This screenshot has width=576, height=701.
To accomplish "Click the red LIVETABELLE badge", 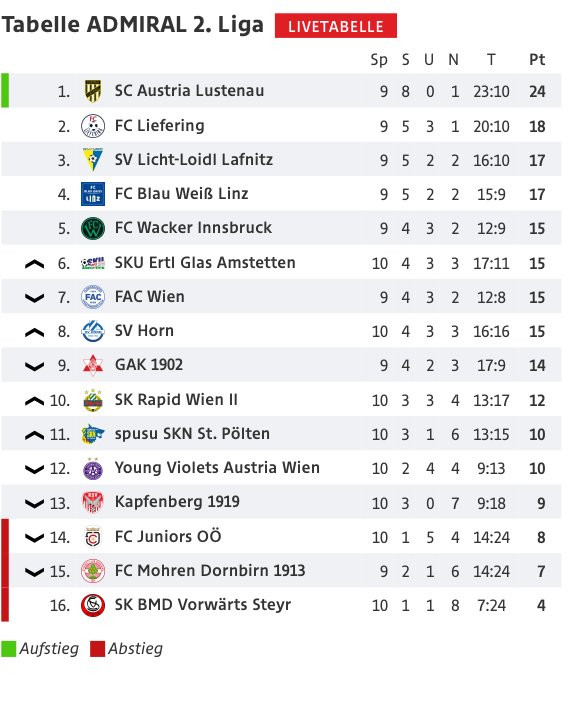I will pyautogui.click(x=336, y=26).
